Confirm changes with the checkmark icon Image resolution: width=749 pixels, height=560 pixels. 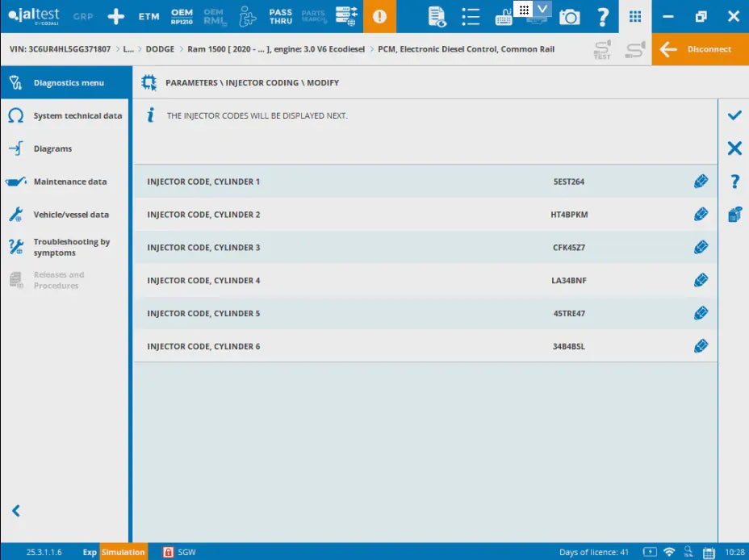734,115
